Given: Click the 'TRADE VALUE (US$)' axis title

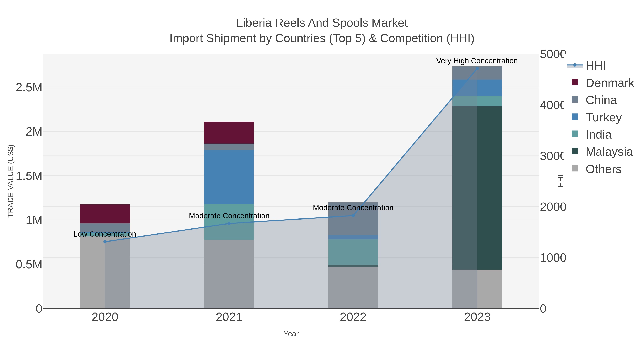Looking at the screenshot, I should [x=11, y=181].
